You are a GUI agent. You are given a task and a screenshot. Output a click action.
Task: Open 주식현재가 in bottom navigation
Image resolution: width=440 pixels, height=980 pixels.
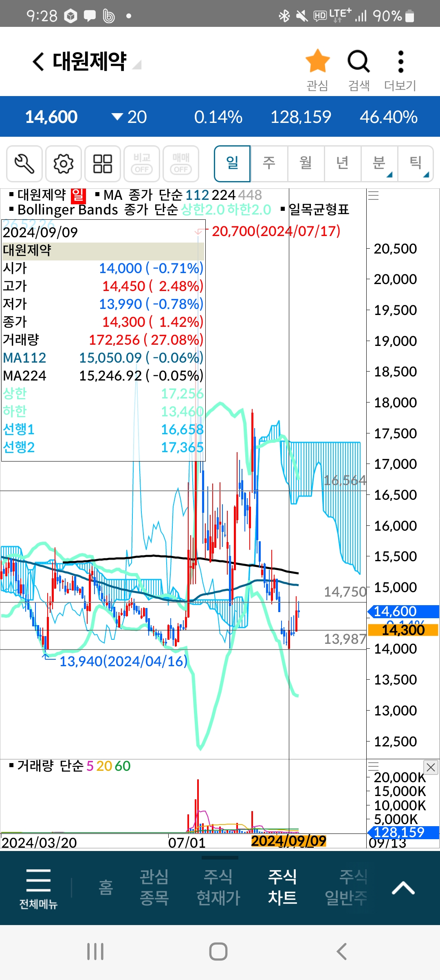(218, 887)
